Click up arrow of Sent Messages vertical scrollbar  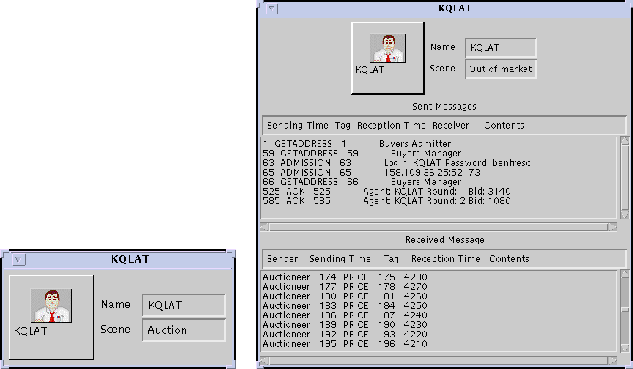pyautogui.click(x=625, y=140)
